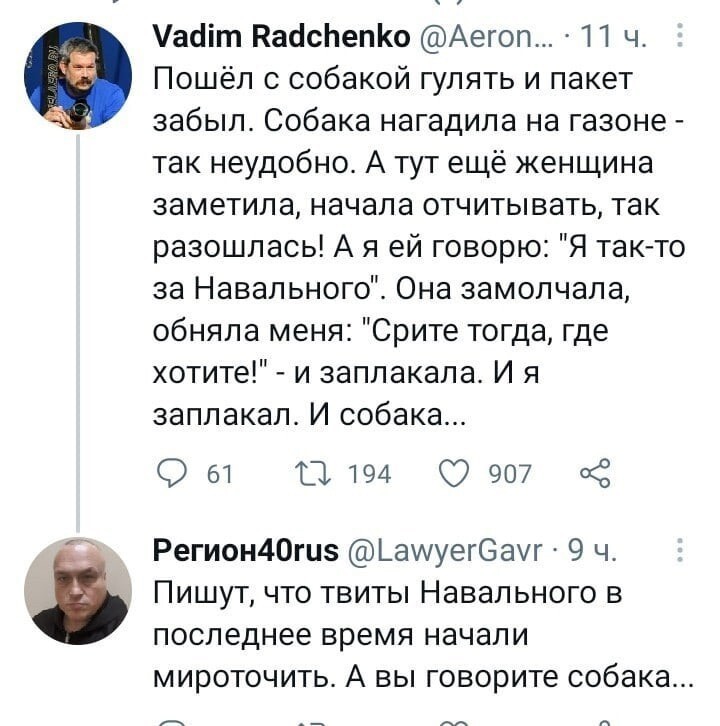This screenshot has height=726, width=720.
Task: Like Vadim Radchenko's tweet with the heart icon
Action: [454, 473]
